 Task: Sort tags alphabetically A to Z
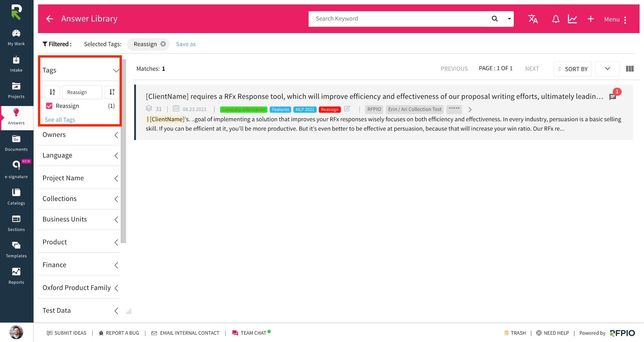point(52,92)
